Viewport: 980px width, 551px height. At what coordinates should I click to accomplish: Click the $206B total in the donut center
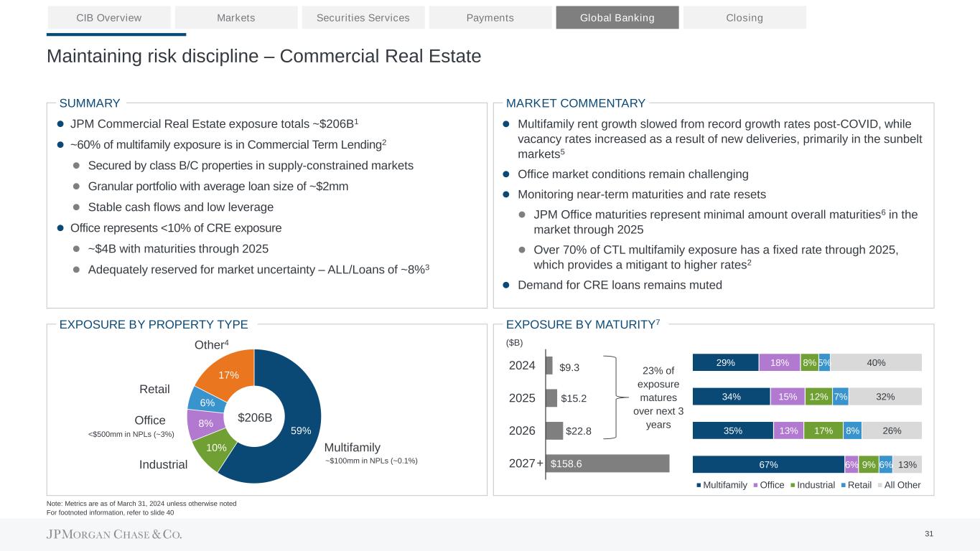pos(255,418)
